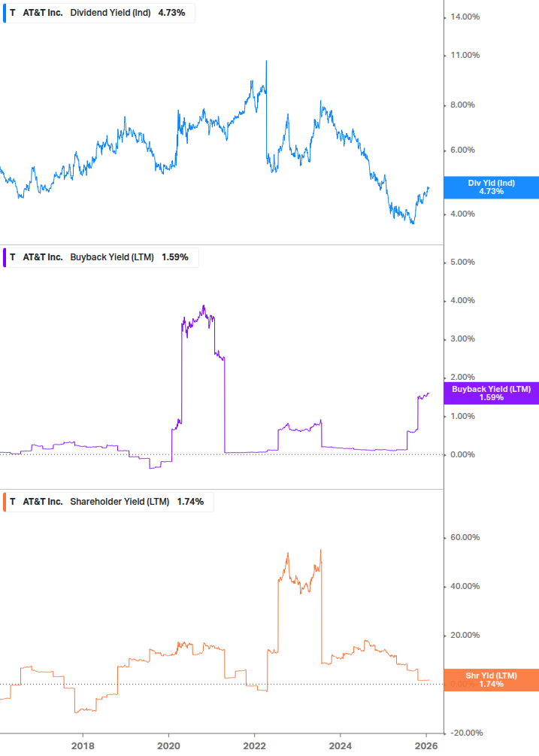Click the 11.00% dividend yield axis label
Image resolution: width=539 pixels, height=756 pixels.
(465, 56)
